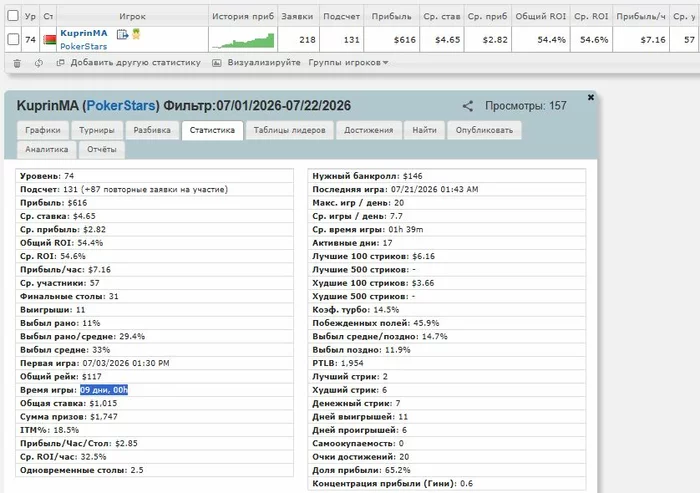Sort by the Игрок column header
The height and width of the screenshot is (493, 700).
tap(132, 16)
